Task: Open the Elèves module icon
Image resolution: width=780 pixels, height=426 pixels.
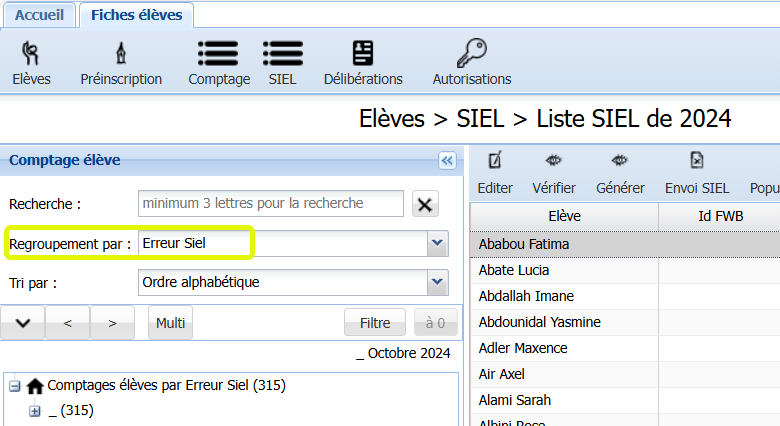Action: (x=31, y=54)
